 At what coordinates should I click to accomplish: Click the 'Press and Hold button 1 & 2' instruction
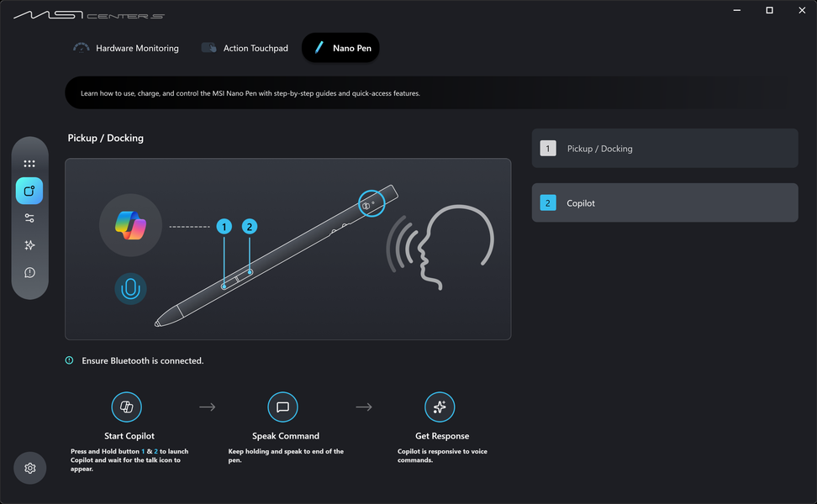[129, 459]
